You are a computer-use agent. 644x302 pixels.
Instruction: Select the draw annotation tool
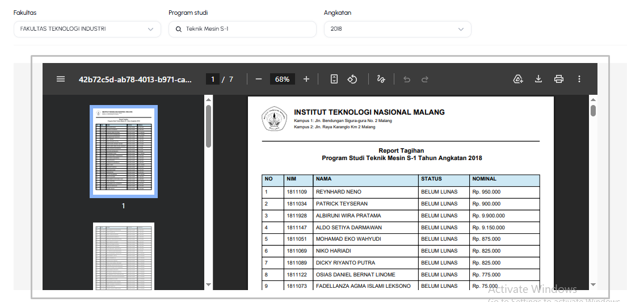pyautogui.click(x=381, y=79)
